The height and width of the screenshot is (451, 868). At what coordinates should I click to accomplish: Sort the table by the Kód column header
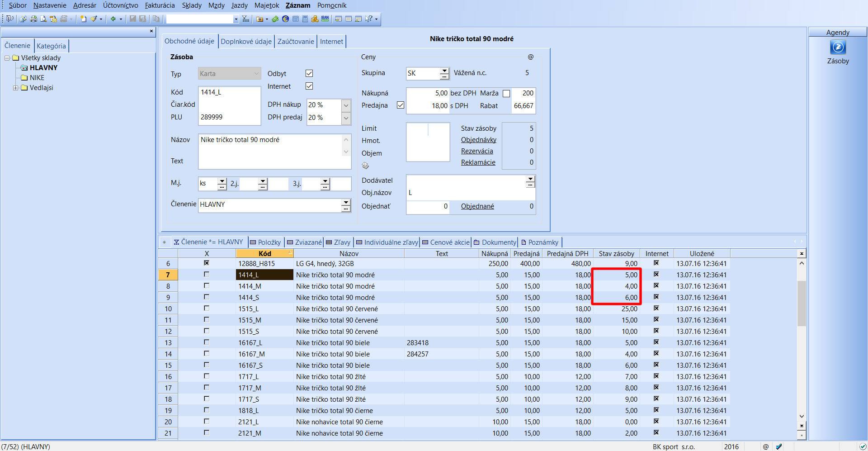[x=265, y=254]
